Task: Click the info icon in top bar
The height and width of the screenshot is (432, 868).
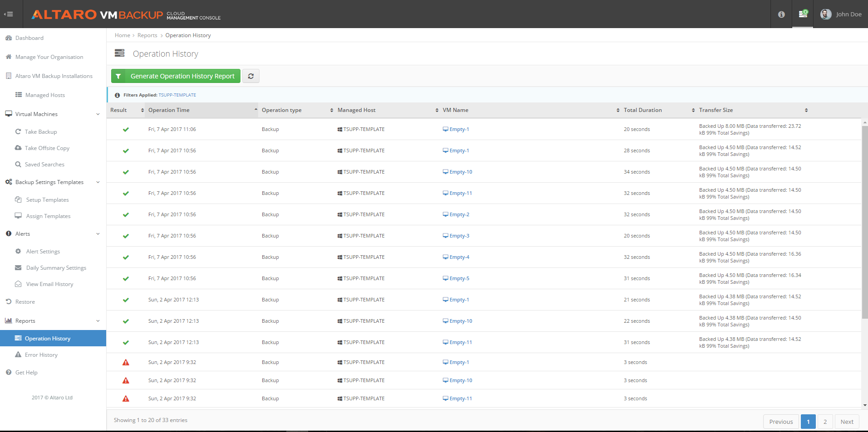Action: (781, 15)
